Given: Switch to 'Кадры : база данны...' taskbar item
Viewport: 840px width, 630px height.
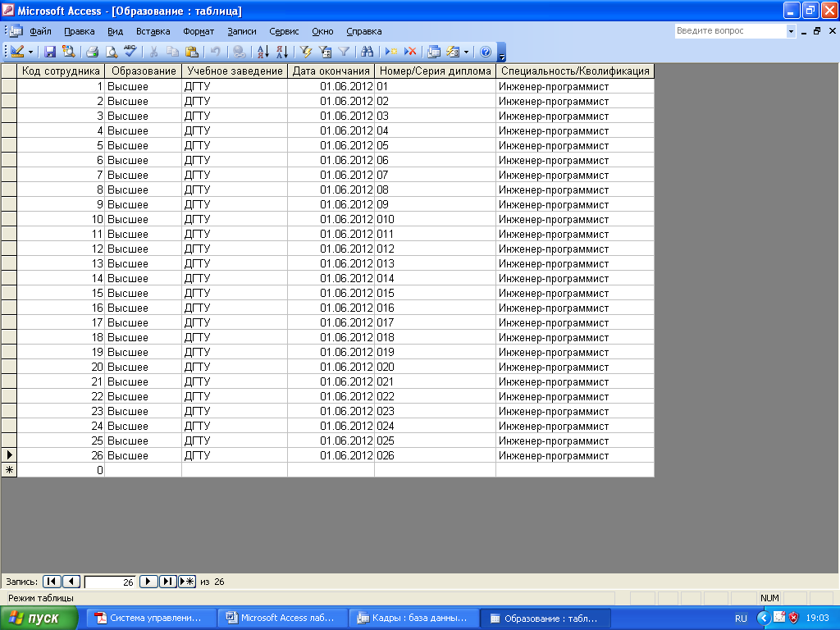Looking at the screenshot, I should [414, 619].
